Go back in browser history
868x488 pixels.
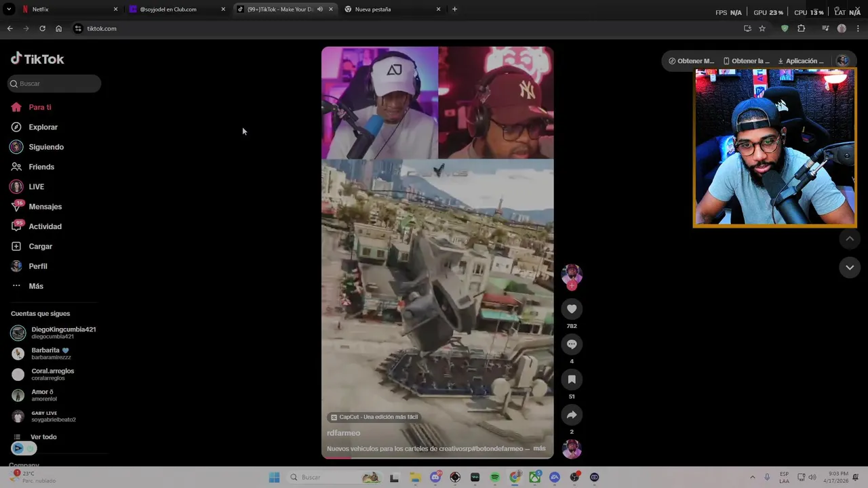(x=9, y=28)
